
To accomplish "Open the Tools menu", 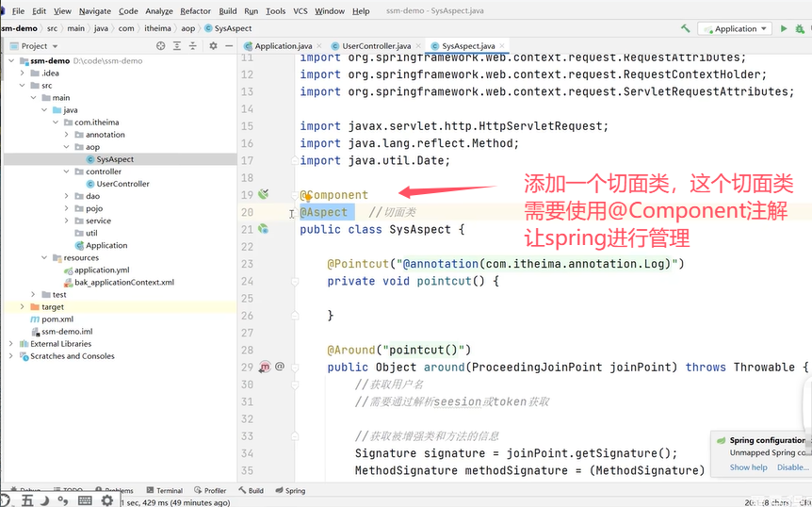I will [275, 11].
